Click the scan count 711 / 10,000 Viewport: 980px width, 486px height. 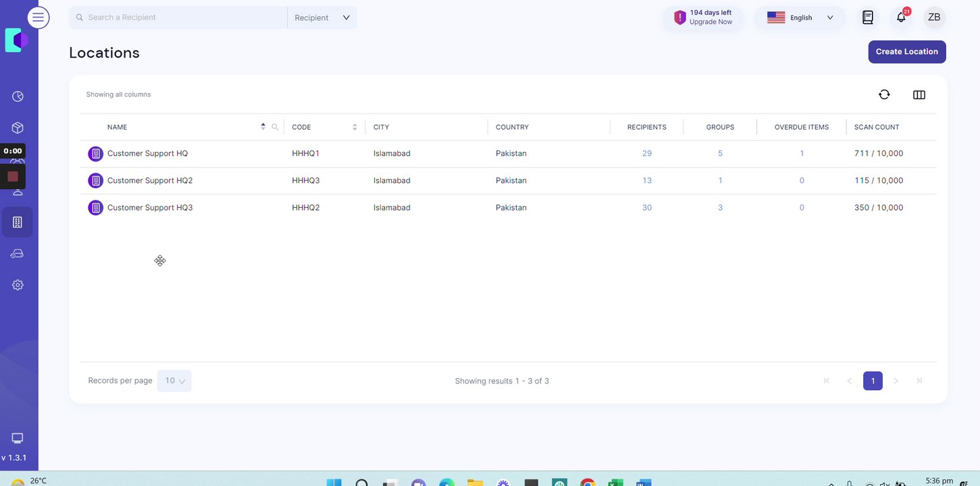click(879, 154)
